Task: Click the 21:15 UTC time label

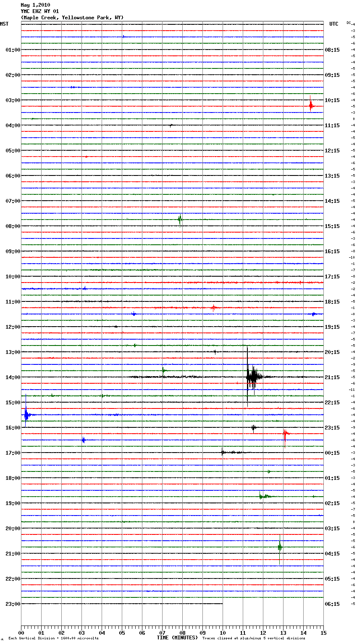Action: pos(332,377)
